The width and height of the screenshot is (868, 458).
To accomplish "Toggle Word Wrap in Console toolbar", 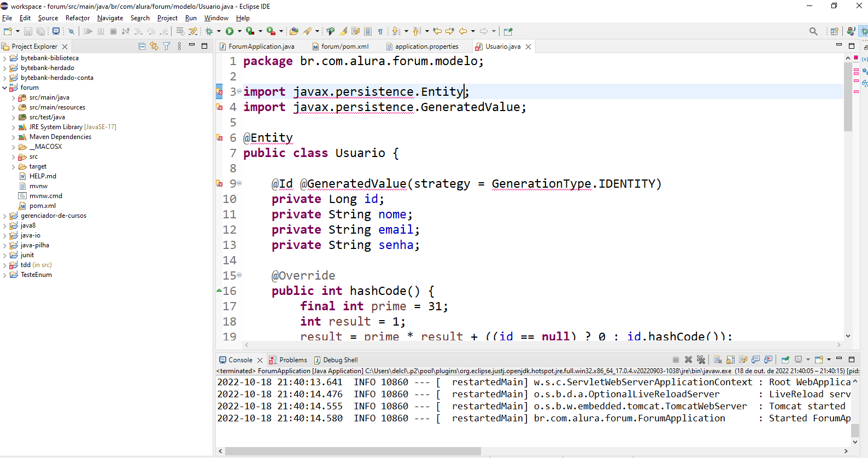I will [743, 360].
